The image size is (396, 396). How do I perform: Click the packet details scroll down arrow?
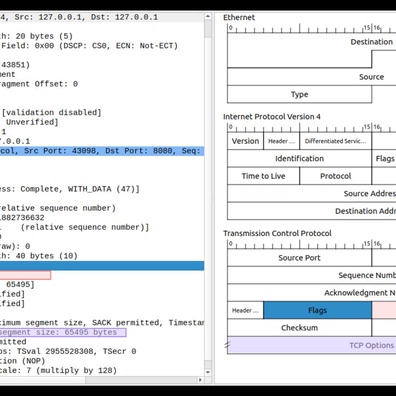tap(208, 372)
